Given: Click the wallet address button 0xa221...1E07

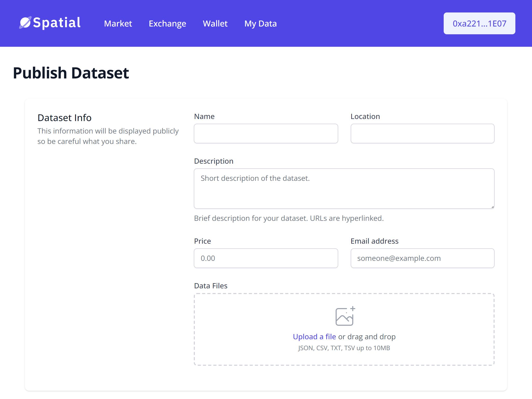Looking at the screenshot, I should tap(479, 23).
